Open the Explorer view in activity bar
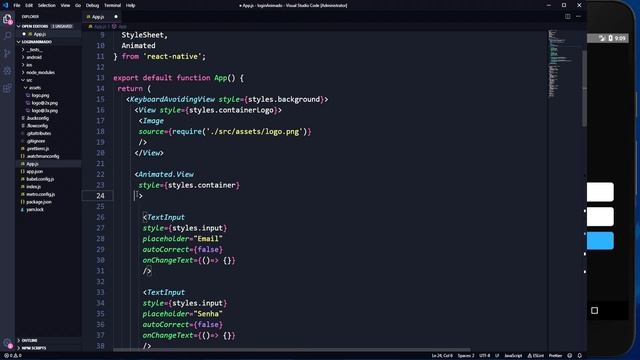The width and height of the screenshot is (640, 360). [7, 19]
